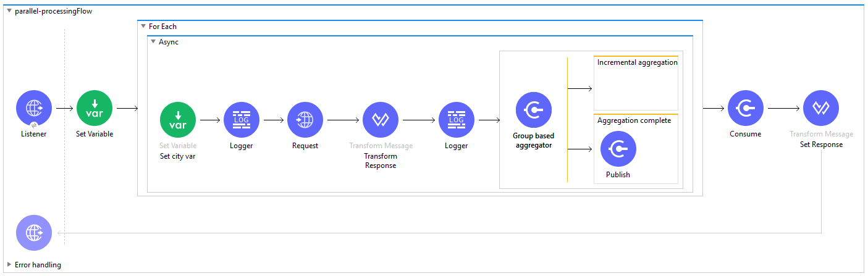Collapse the For Each scope
The image size is (868, 276).
(x=143, y=27)
